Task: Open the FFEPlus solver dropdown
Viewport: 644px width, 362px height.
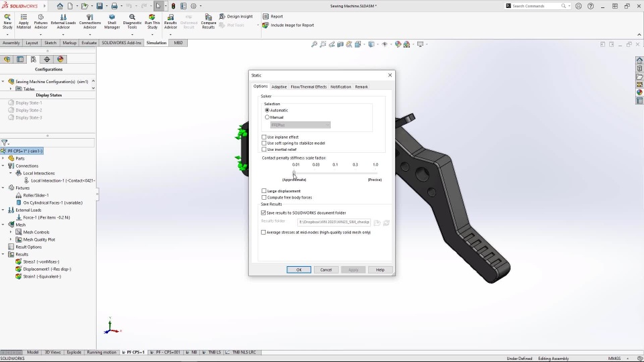Action: click(301, 125)
